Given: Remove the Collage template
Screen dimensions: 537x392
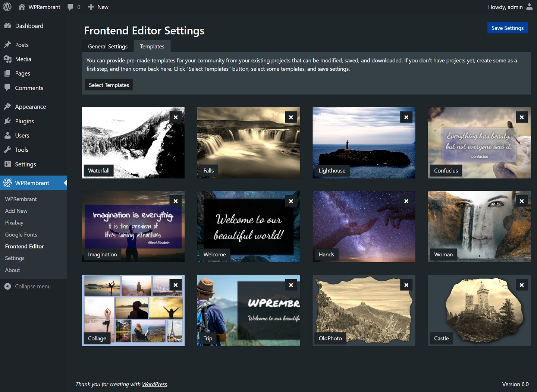Looking at the screenshot, I should (176, 285).
